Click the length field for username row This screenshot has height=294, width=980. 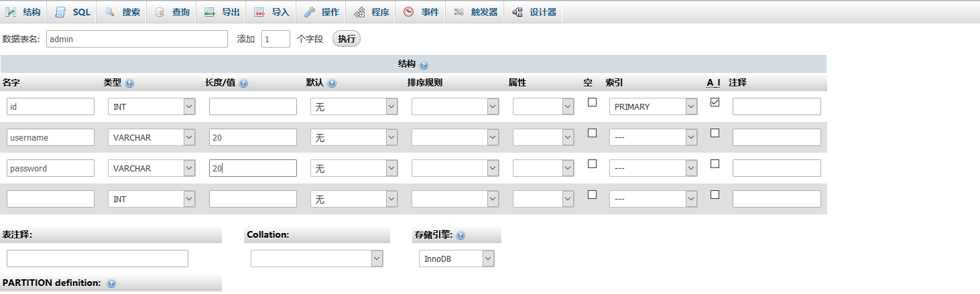click(x=253, y=137)
